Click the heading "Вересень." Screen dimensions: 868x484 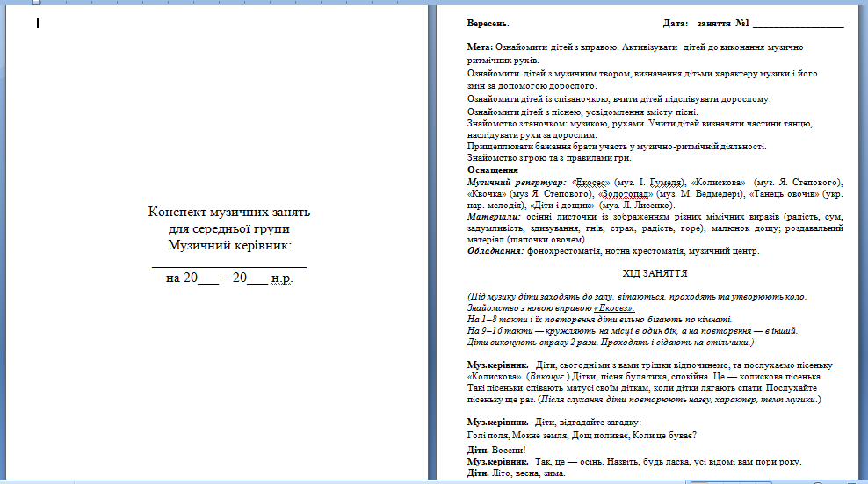(488, 23)
